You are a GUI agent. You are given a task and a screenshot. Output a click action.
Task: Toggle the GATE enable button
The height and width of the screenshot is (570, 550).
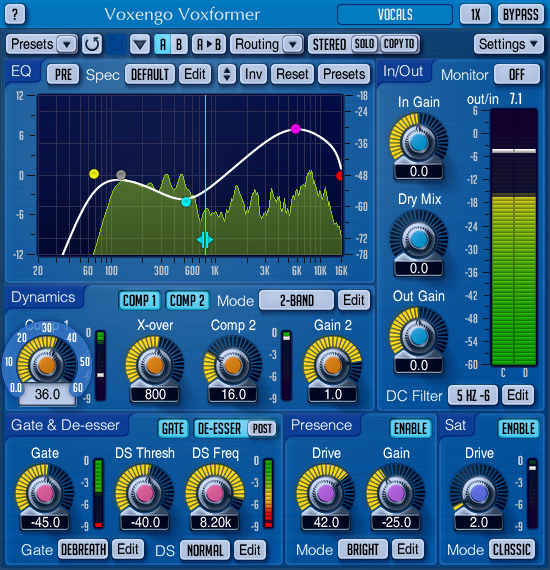173,429
